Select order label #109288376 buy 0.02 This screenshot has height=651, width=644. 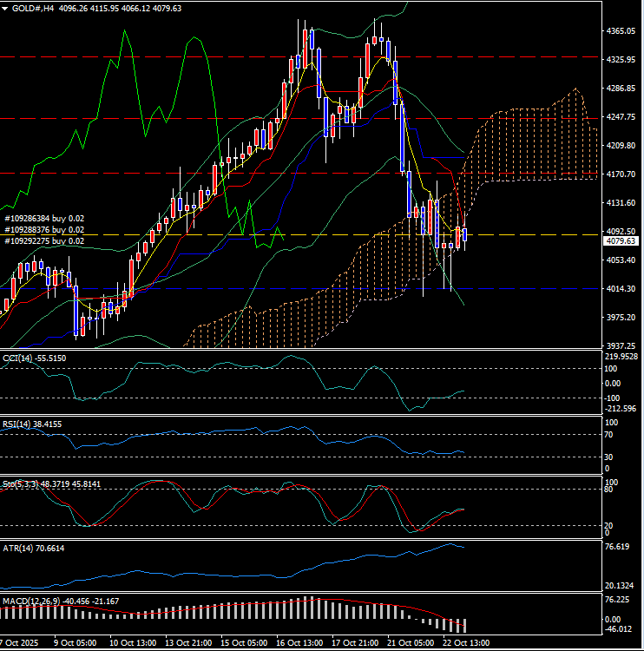coord(44,230)
